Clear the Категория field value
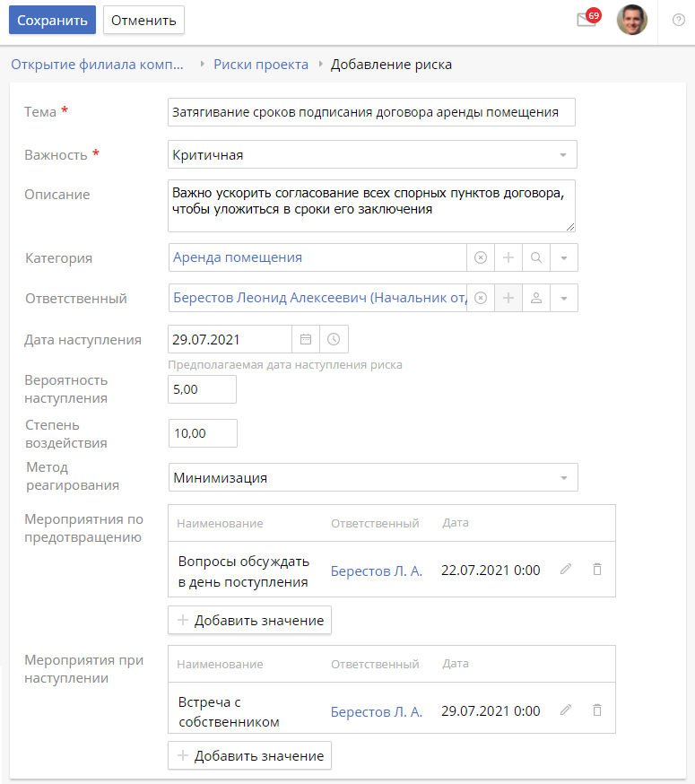 tap(481, 257)
